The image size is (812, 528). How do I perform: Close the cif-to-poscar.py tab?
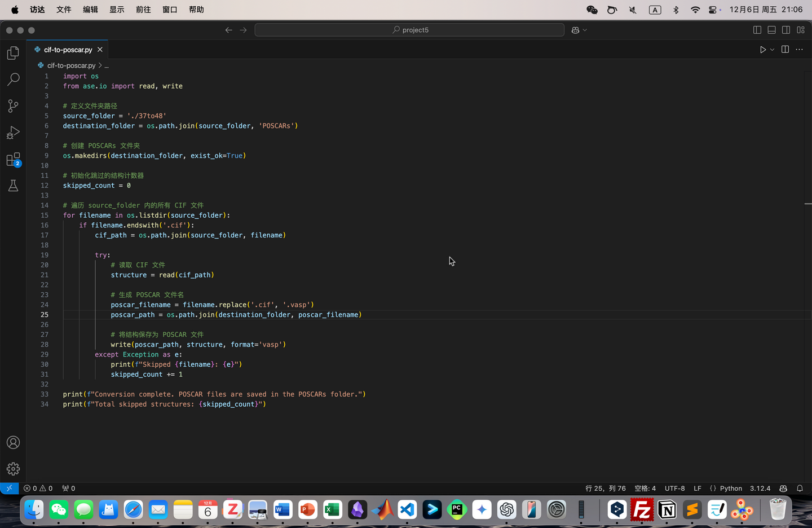100,50
